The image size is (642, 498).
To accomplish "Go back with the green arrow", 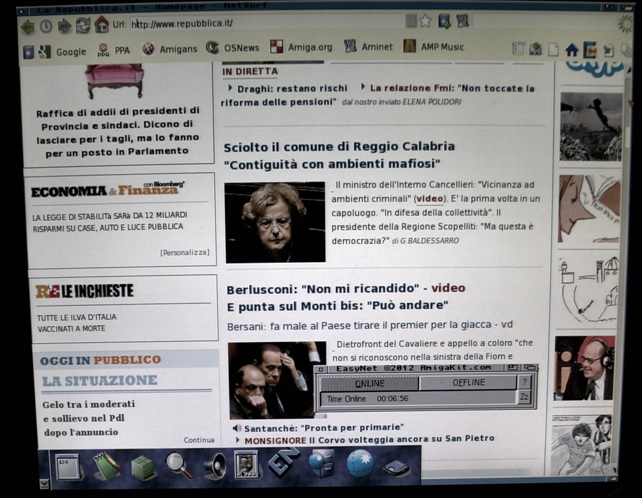I will [27, 27].
